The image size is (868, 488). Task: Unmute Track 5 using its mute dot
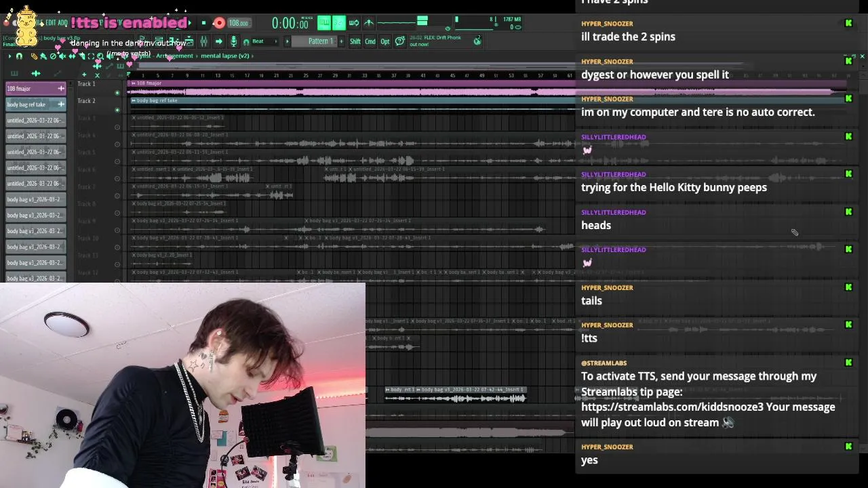coord(117,161)
